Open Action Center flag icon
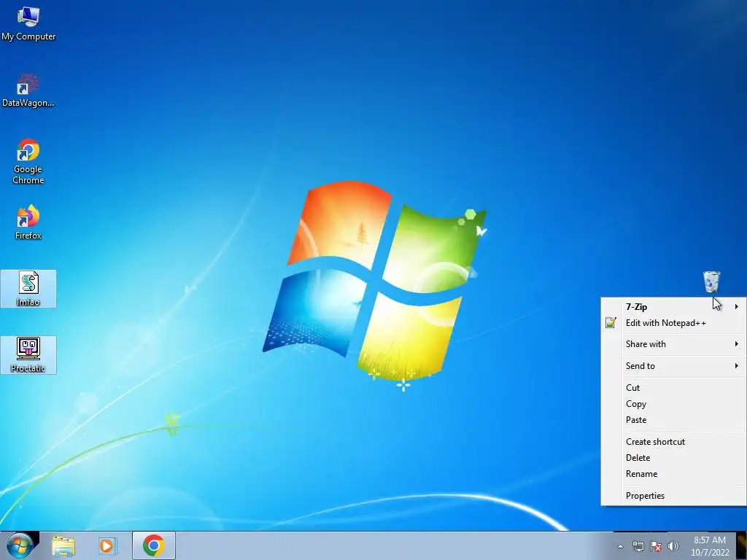Viewport: 747px width, 560px height. tap(656, 546)
